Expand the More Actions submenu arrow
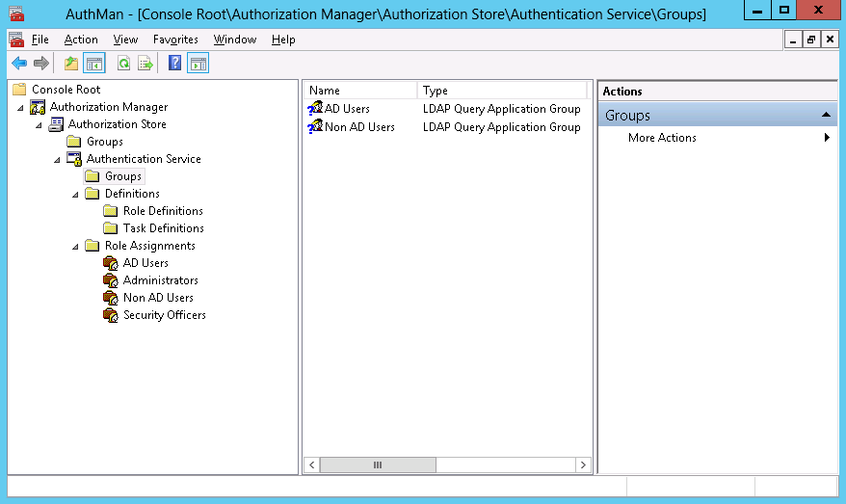This screenshot has width=846, height=504. pyautogui.click(x=827, y=138)
